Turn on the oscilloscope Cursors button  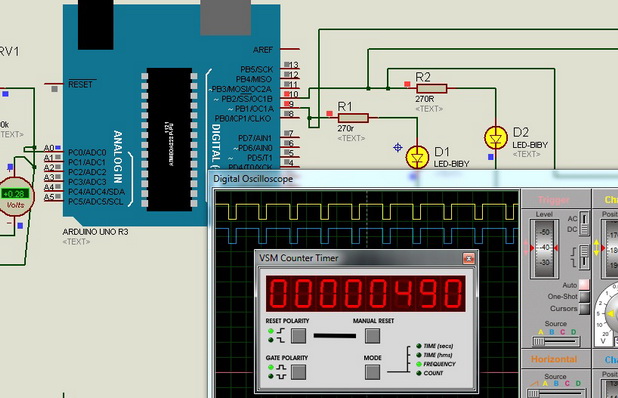(x=584, y=309)
